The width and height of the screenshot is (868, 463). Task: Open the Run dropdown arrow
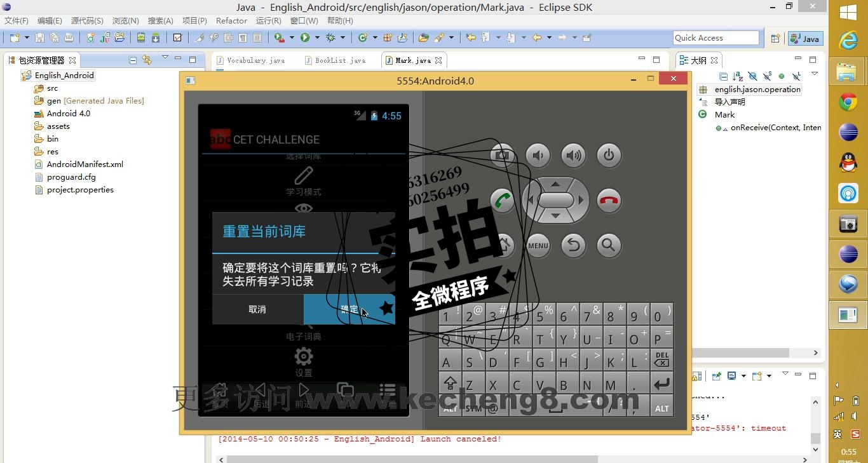point(317,38)
